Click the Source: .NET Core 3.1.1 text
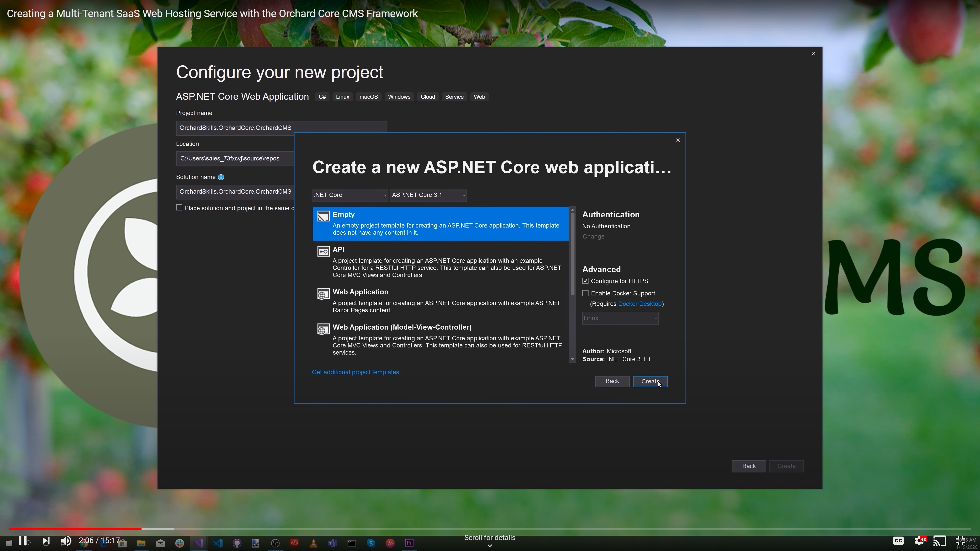The image size is (980, 551). (616, 359)
